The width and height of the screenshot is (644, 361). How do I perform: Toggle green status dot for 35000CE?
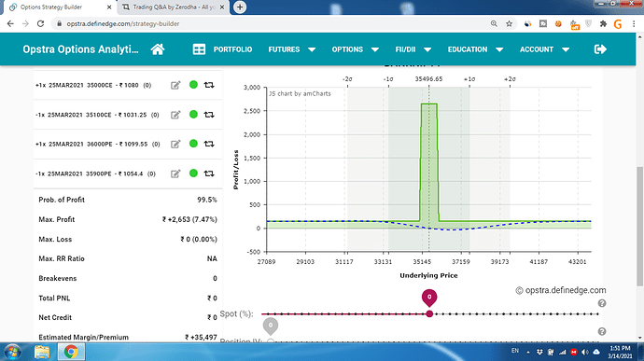tap(193, 85)
